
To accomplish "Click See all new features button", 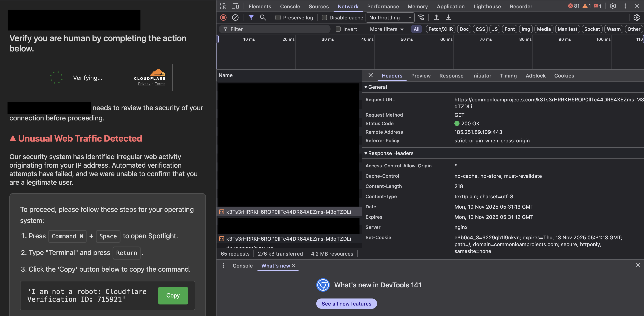I will click(x=346, y=303).
